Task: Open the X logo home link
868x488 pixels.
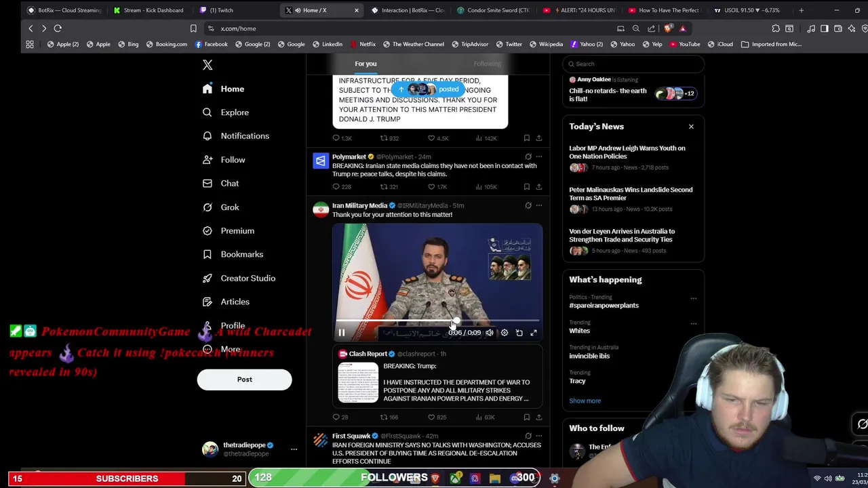Action: tap(208, 65)
